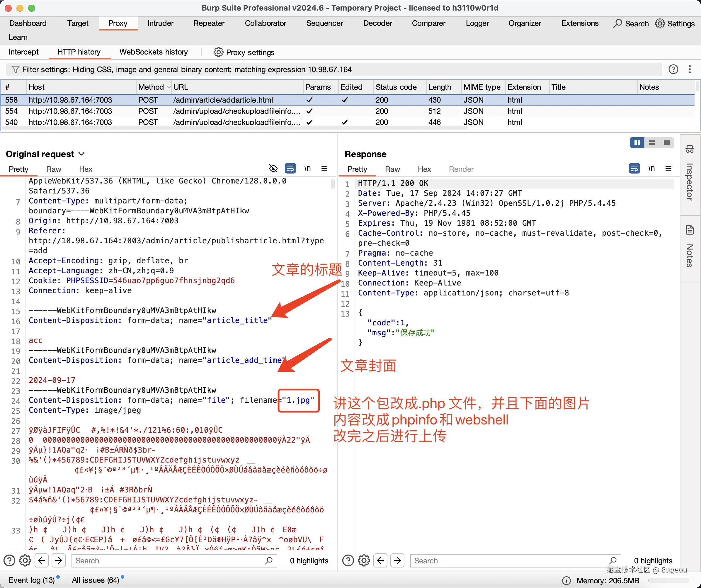
Task: Open the response pane hamburger menu
Action: (668, 169)
